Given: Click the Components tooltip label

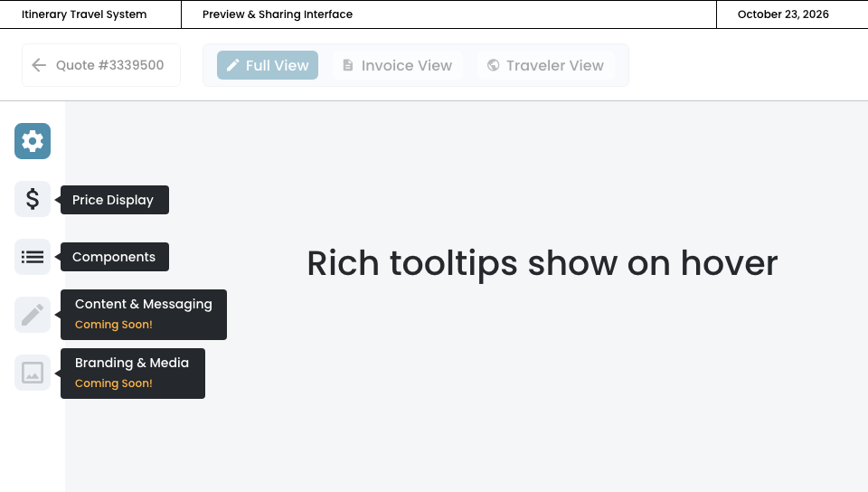Looking at the screenshot, I should pos(114,257).
